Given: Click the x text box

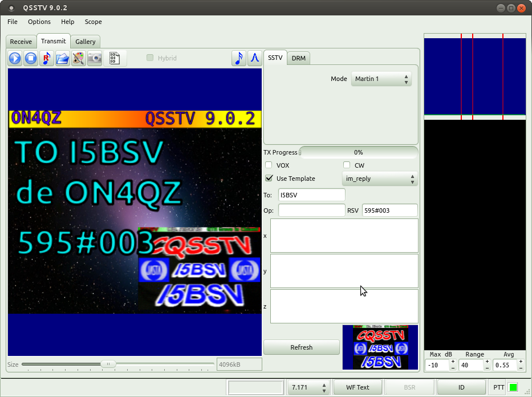Looking at the screenshot, I should point(344,236).
